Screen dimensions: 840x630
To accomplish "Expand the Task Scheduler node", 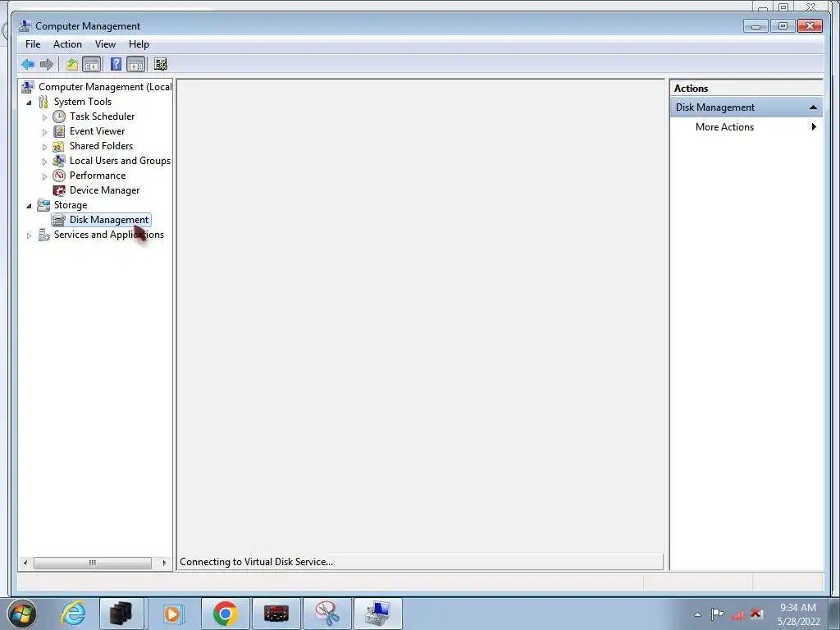I will pos(44,116).
